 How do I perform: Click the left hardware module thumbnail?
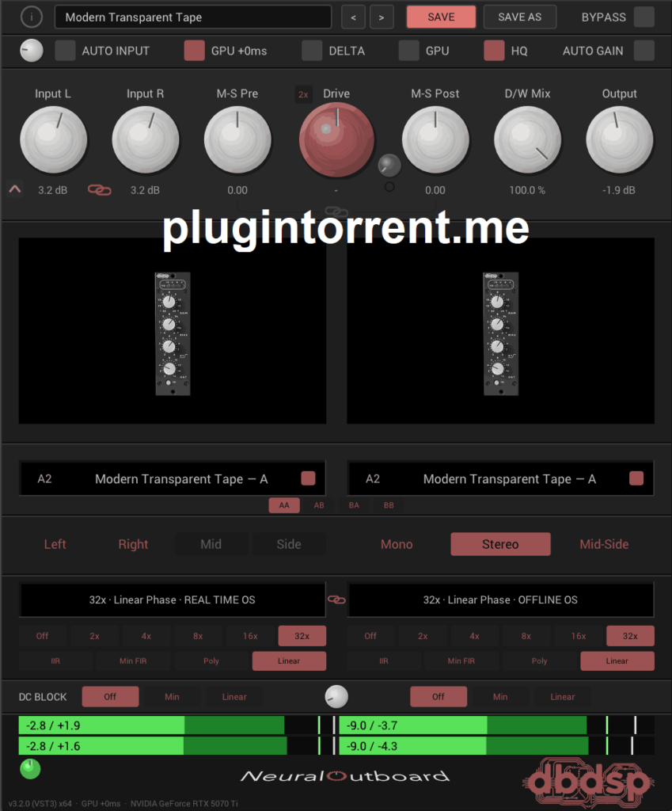pos(173,333)
